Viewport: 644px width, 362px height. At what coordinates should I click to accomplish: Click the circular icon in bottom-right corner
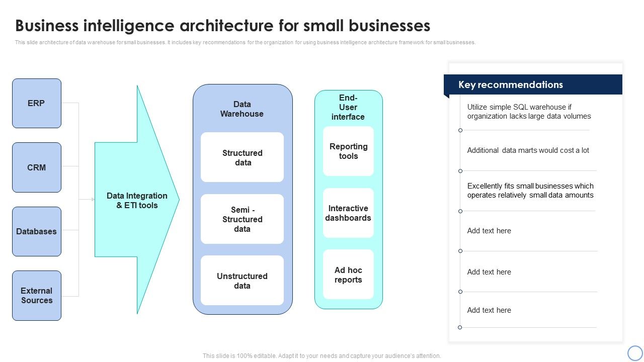click(635, 352)
